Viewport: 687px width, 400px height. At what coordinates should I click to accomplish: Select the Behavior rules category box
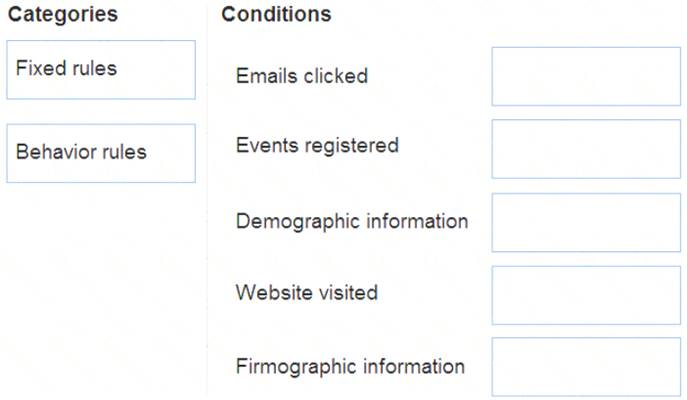click(101, 153)
